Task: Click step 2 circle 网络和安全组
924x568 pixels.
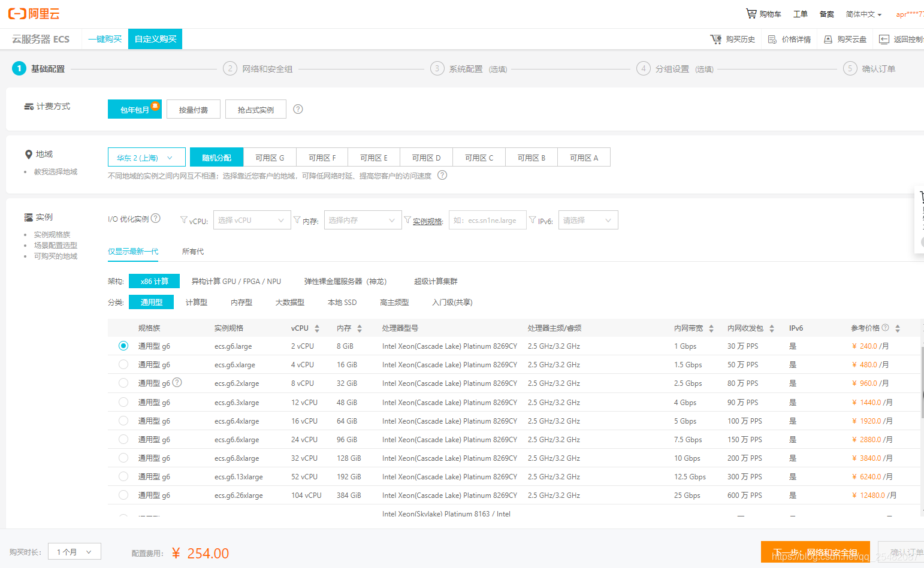Action: click(x=230, y=68)
